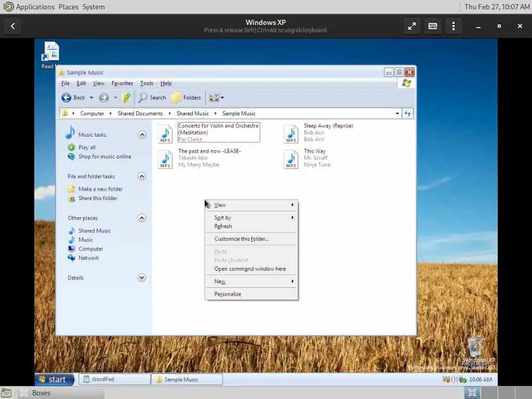Open the File menu
532x399 pixels.
[x=65, y=84]
